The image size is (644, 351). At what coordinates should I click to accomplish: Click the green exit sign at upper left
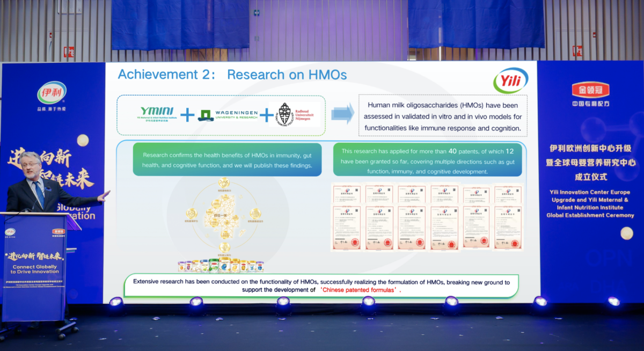coord(69,52)
